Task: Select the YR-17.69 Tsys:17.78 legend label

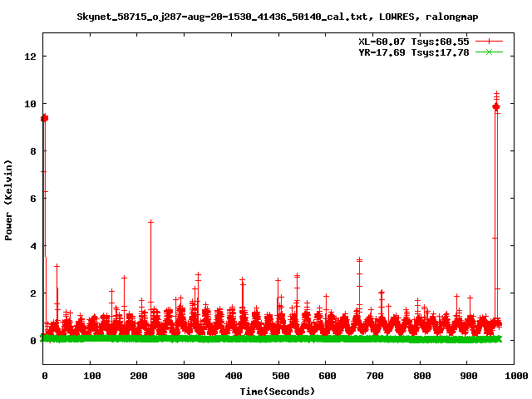Action: click(x=414, y=52)
